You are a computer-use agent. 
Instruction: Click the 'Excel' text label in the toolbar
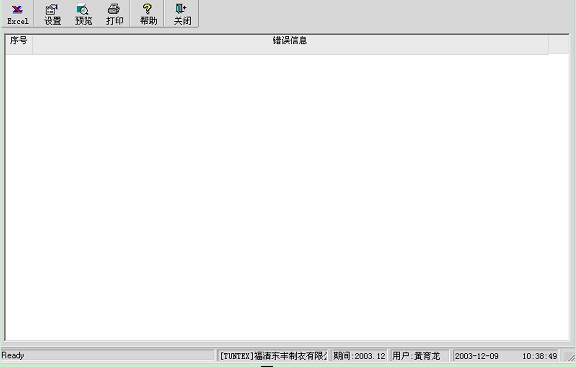pos(18,21)
